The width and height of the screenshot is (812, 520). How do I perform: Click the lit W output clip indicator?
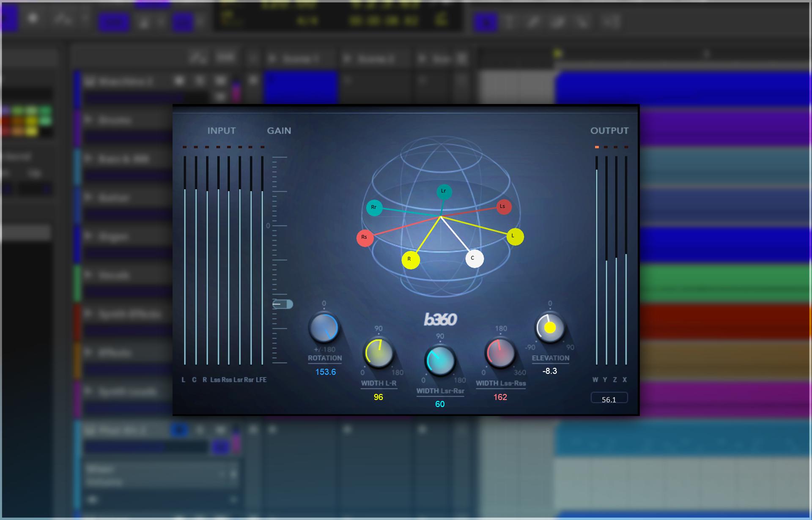(x=597, y=147)
